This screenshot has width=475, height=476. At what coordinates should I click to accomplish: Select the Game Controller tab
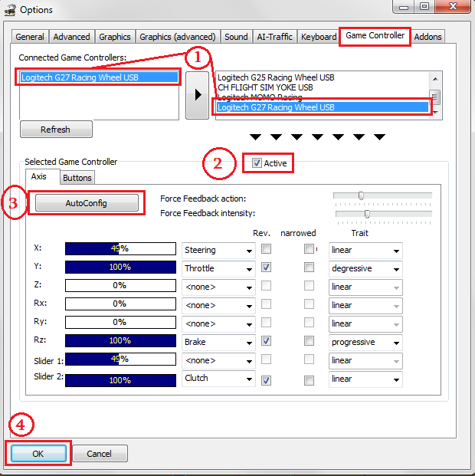[x=375, y=36]
